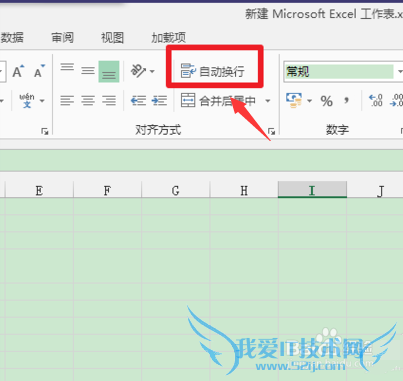Decrease font size with the small A icon
Viewport: 403px width, 381px height.
coord(39,71)
